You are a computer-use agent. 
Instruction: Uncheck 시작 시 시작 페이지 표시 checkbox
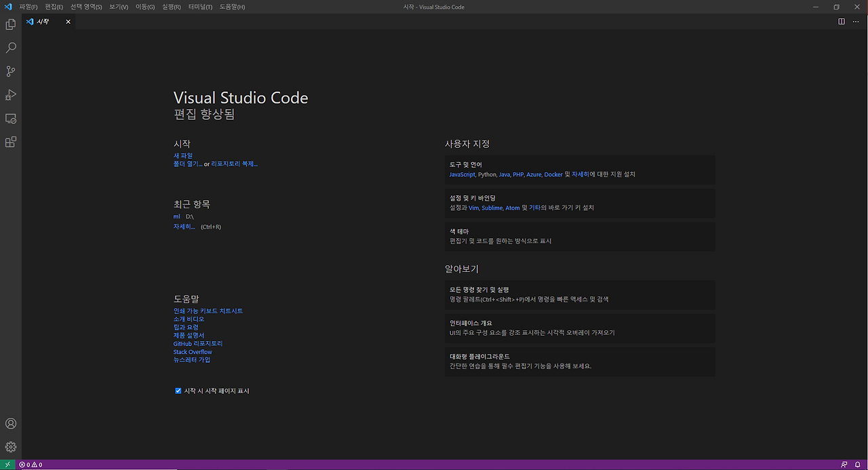pos(178,391)
